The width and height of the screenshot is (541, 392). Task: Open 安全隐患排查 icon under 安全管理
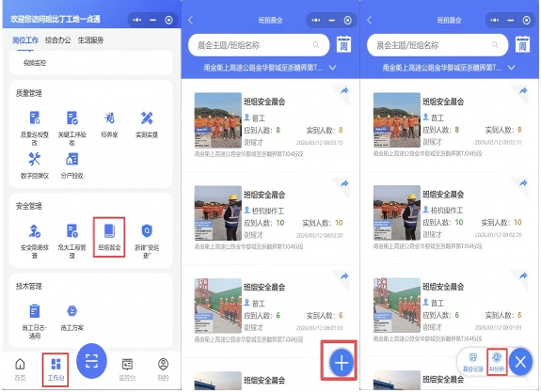[35, 231]
